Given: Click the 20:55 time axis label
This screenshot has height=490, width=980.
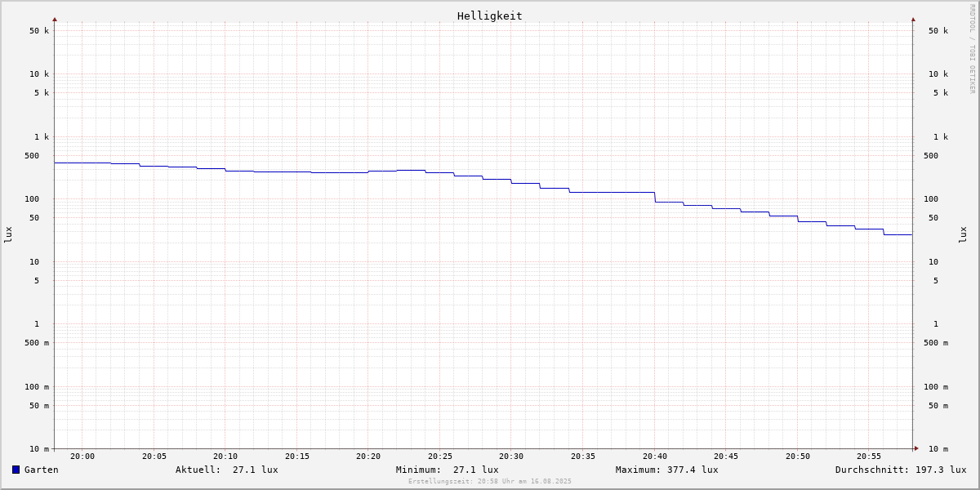Looking at the screenshot, I should [869, 457].
